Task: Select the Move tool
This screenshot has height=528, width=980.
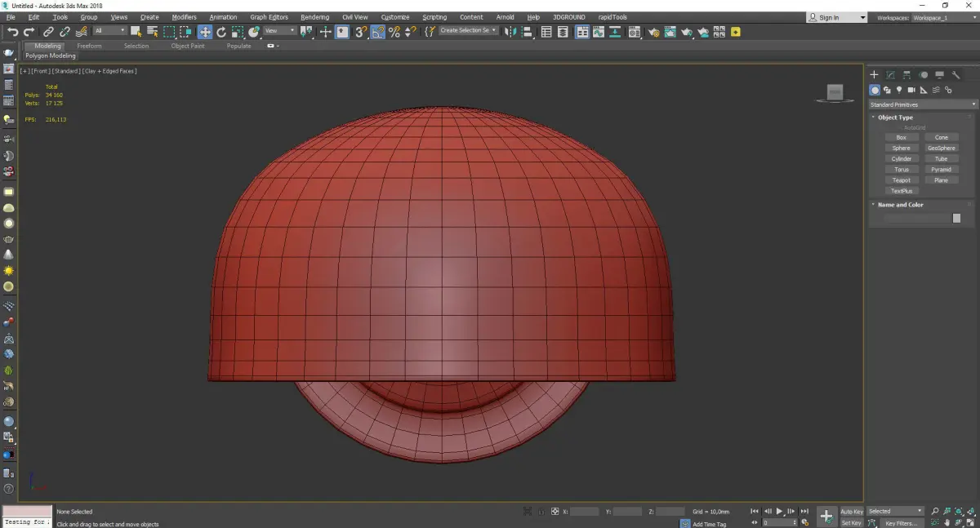Action: [x=204, y=32]
